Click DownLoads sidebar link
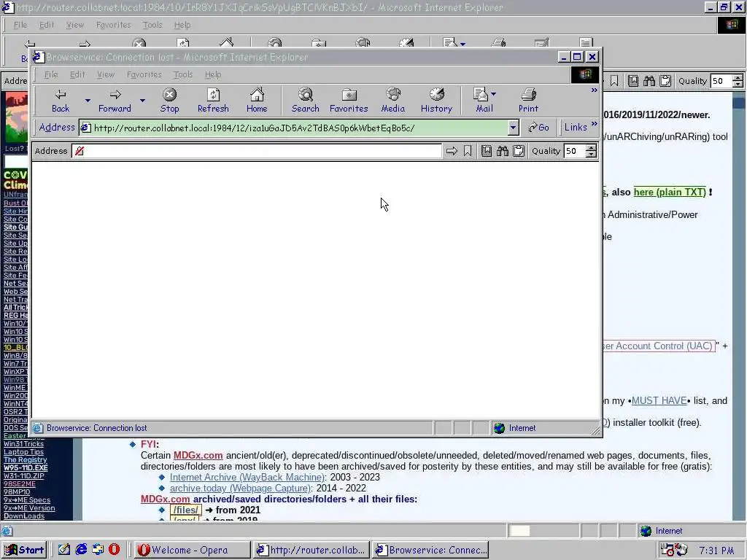 24,516
